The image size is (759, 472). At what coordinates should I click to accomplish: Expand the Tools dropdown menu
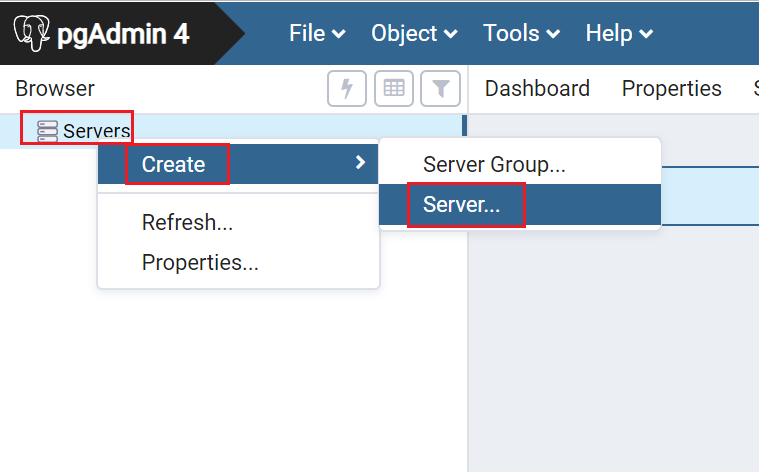(x=521, y=33)
